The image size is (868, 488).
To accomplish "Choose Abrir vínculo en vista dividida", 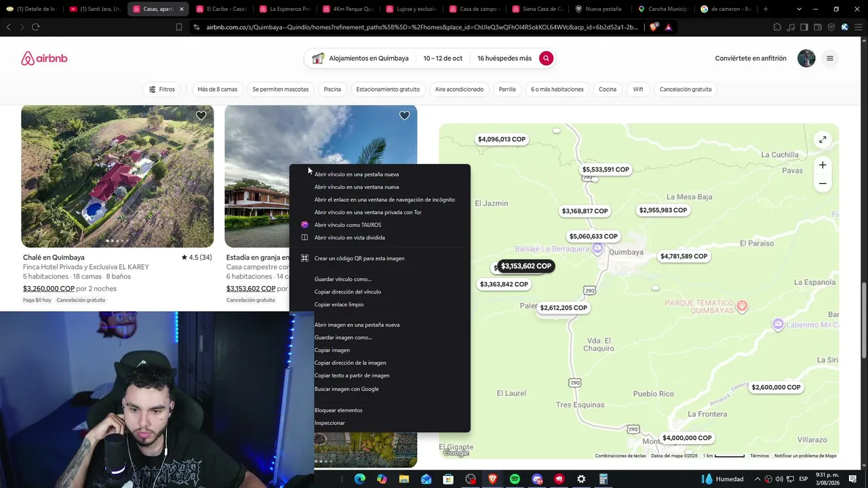I will [380, 238].
